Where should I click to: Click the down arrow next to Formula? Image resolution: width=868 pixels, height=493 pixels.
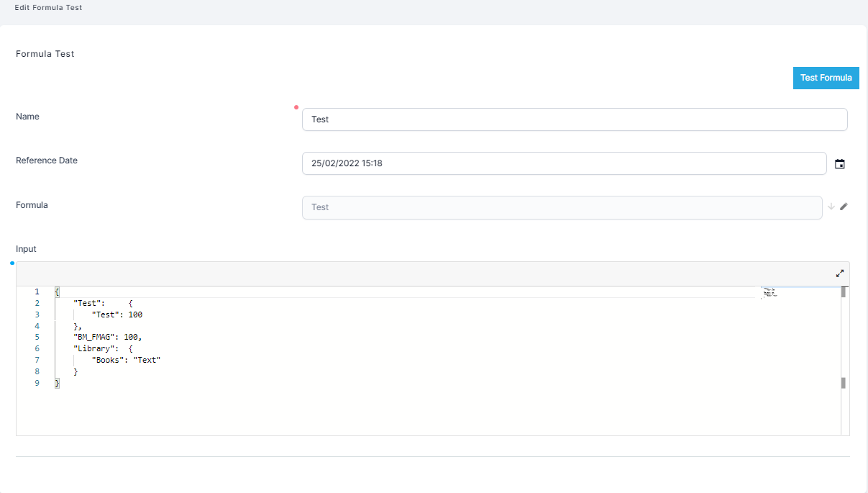(831, 207)
